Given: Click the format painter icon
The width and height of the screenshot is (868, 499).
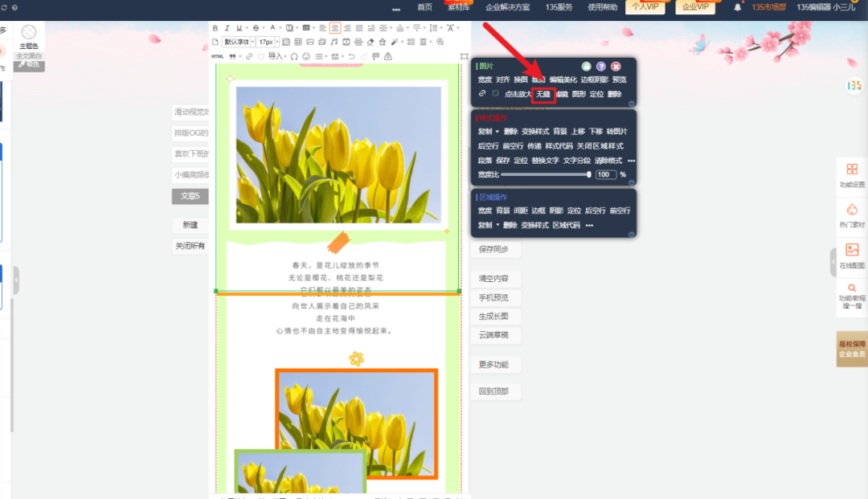Looking at the screenshot, I should (375, 56).
